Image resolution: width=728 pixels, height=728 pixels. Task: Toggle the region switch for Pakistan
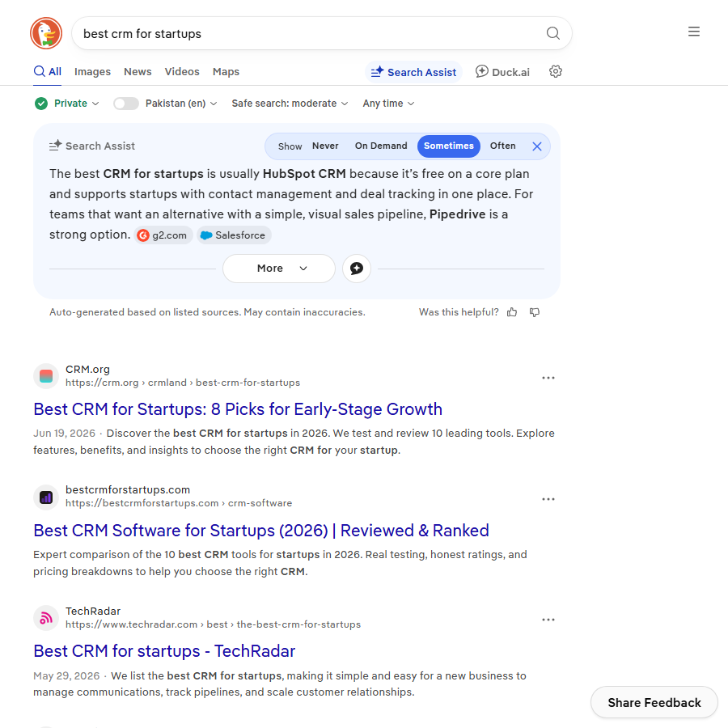[x=126, y=104]
